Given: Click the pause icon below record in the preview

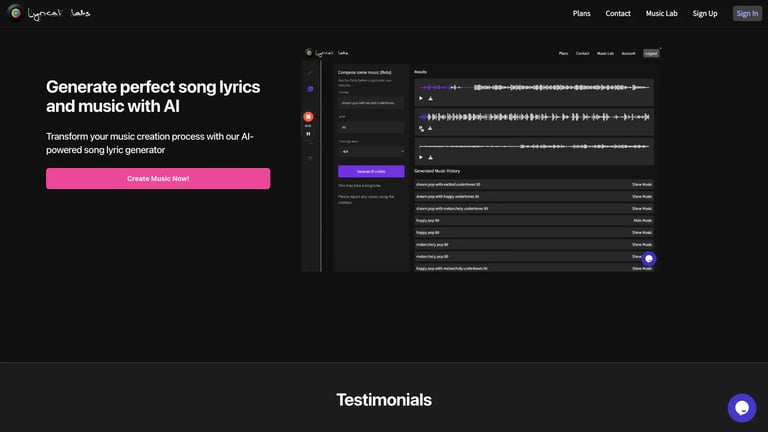Looking at the screenshot, I should (308, 134).
